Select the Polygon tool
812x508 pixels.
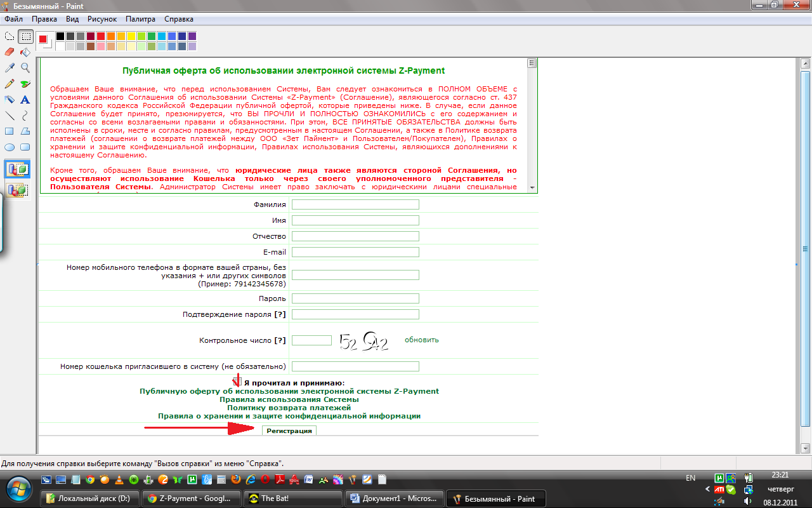pos(25,131)
